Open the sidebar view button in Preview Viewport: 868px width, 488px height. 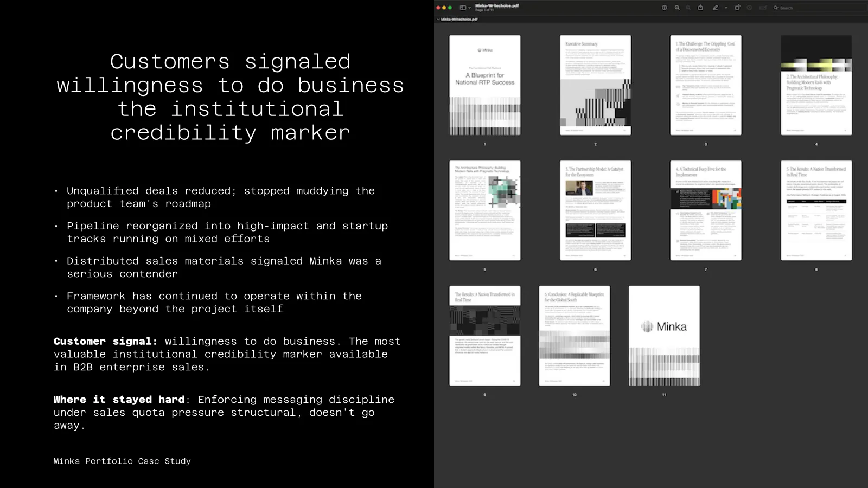[463, 8]
